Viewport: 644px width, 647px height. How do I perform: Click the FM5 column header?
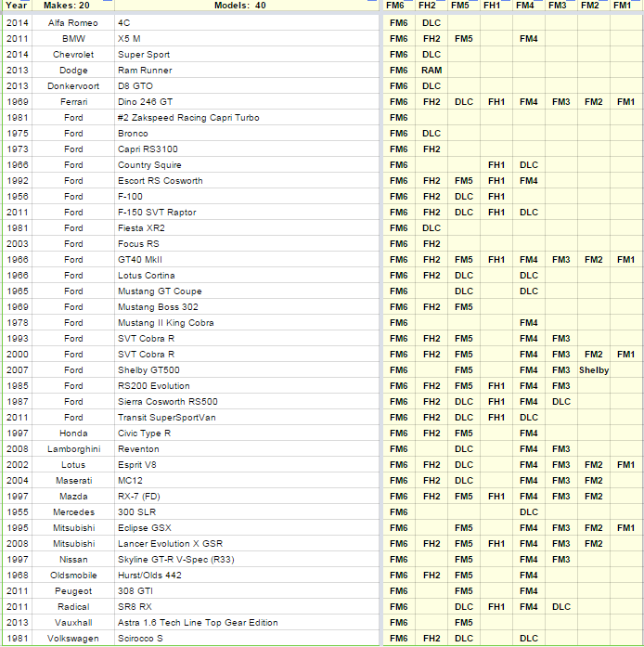tap(464, 6)
